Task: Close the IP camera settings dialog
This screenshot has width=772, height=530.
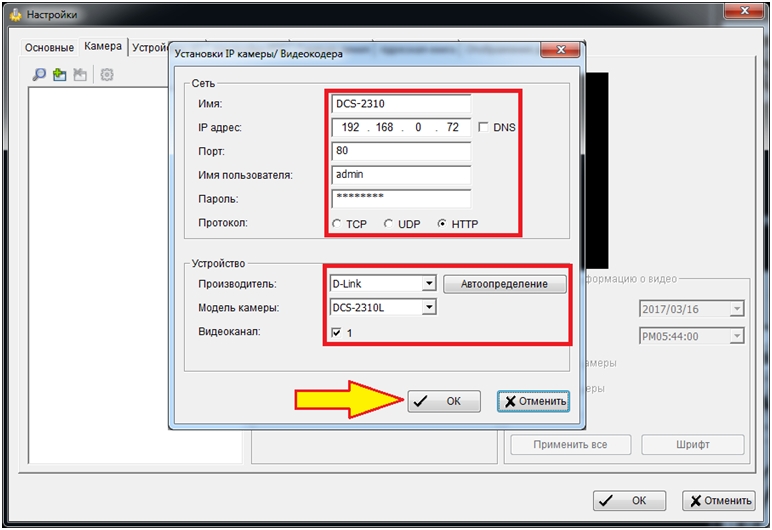Action: click(560, 51)
